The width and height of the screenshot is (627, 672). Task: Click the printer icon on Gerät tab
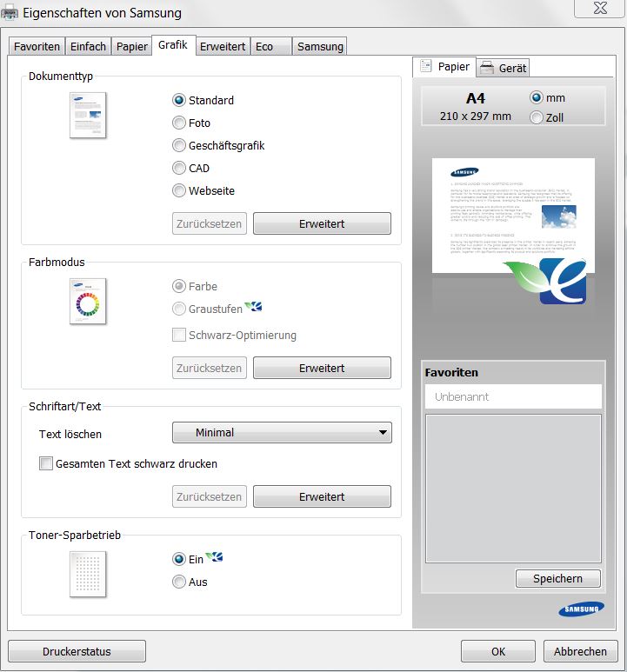[x=486, y=68]
